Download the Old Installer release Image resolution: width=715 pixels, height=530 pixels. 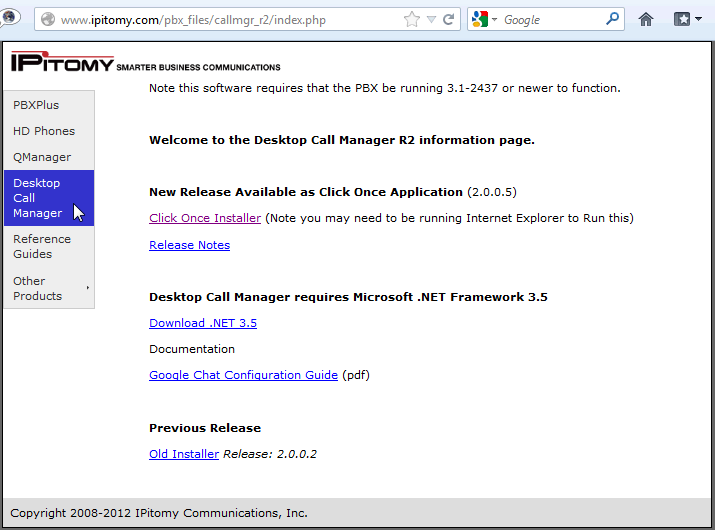(184, 454)
